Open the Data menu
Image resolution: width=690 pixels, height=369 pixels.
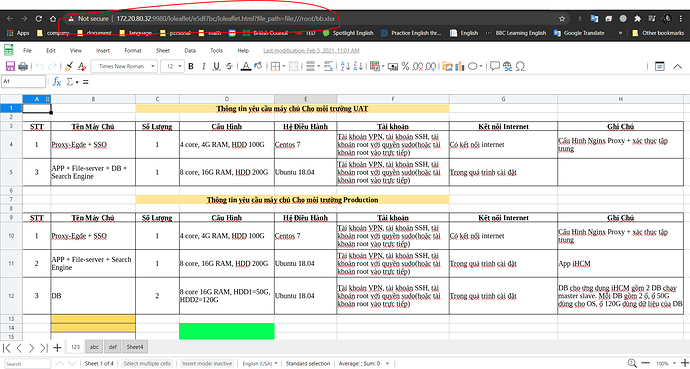(190, 51)
